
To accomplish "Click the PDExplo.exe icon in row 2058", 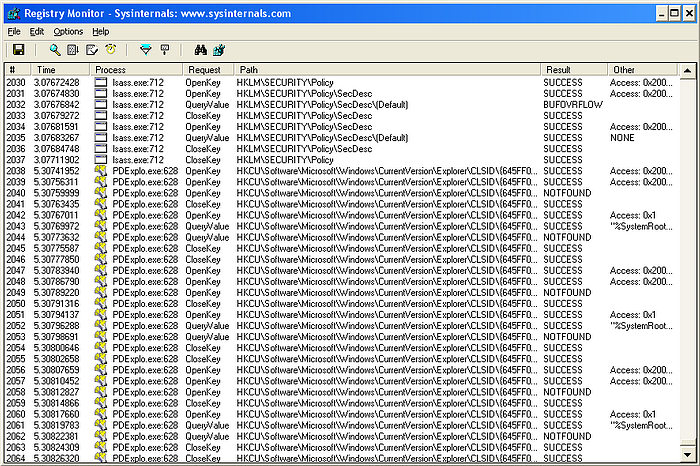I will tap(101, 392).
